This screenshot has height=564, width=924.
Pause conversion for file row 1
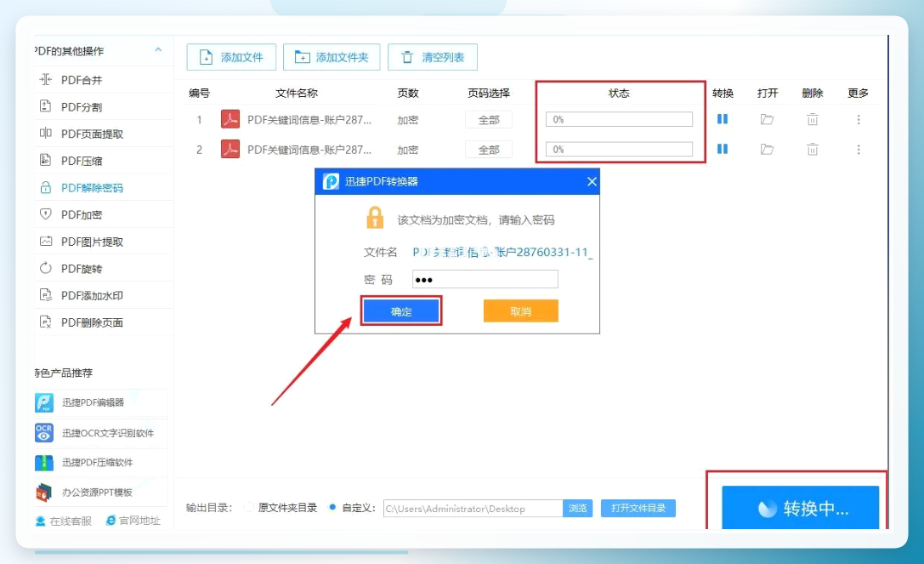click(x=723, y=119)
